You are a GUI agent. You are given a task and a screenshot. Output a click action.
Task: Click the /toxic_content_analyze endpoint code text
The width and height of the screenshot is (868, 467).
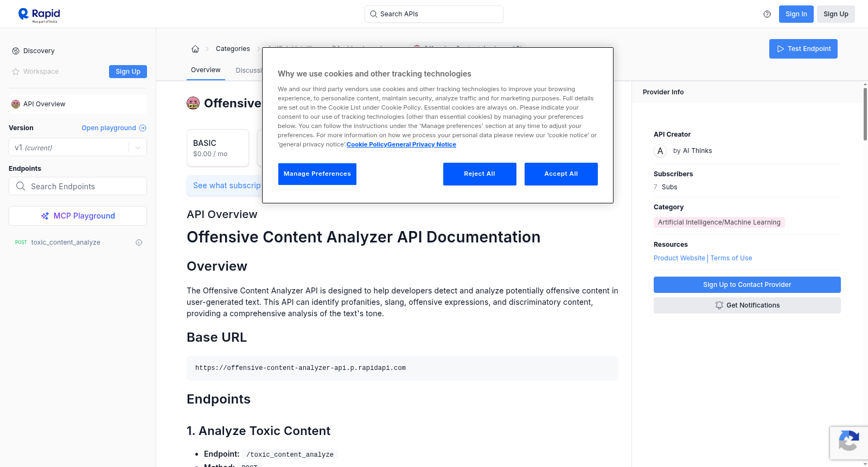[290, 455]
